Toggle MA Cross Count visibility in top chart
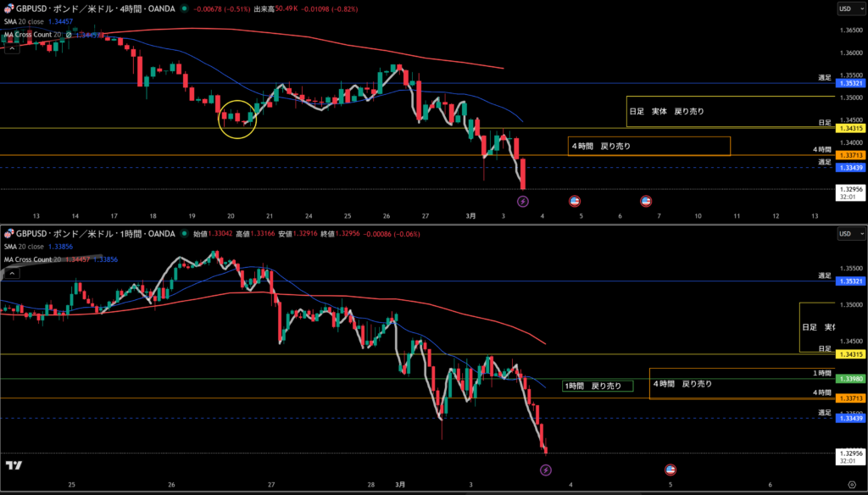868x495 pixels. (69, 35)
